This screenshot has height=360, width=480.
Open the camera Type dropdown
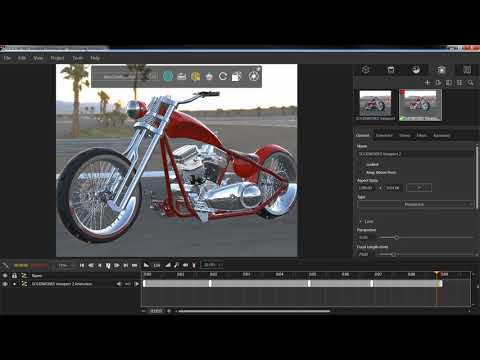(x=415, y=204)
